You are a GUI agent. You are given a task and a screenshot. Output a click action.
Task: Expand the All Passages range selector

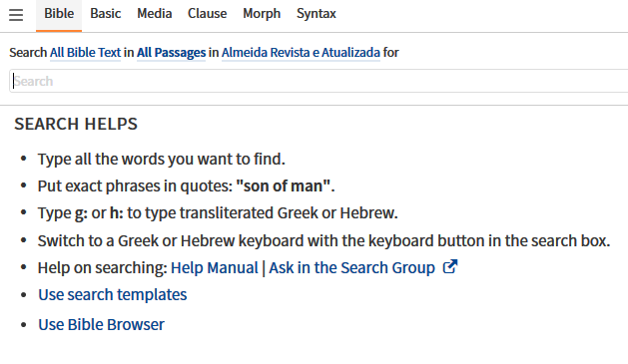pyautogui.click(x=171, y=53)
